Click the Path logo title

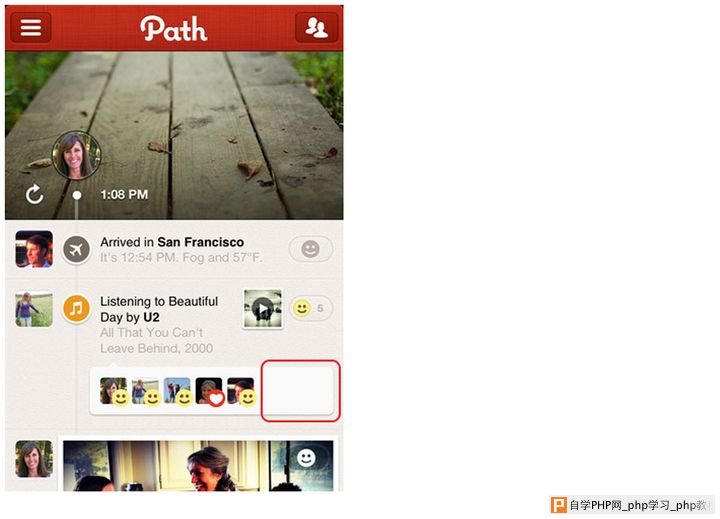[174, 28]
